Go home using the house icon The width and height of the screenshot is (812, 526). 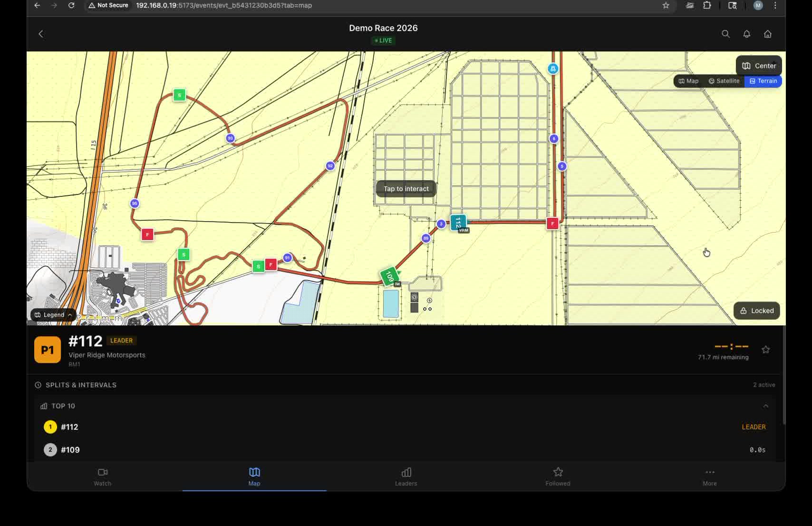pos(768,34)
